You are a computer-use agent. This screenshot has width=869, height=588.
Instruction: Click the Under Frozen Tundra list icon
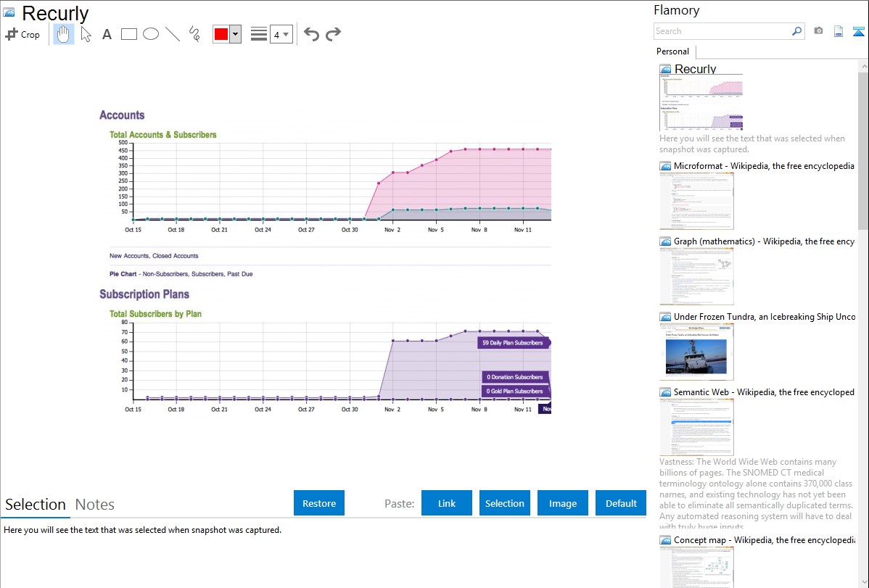pyautogui.click(x=665, y=316)
